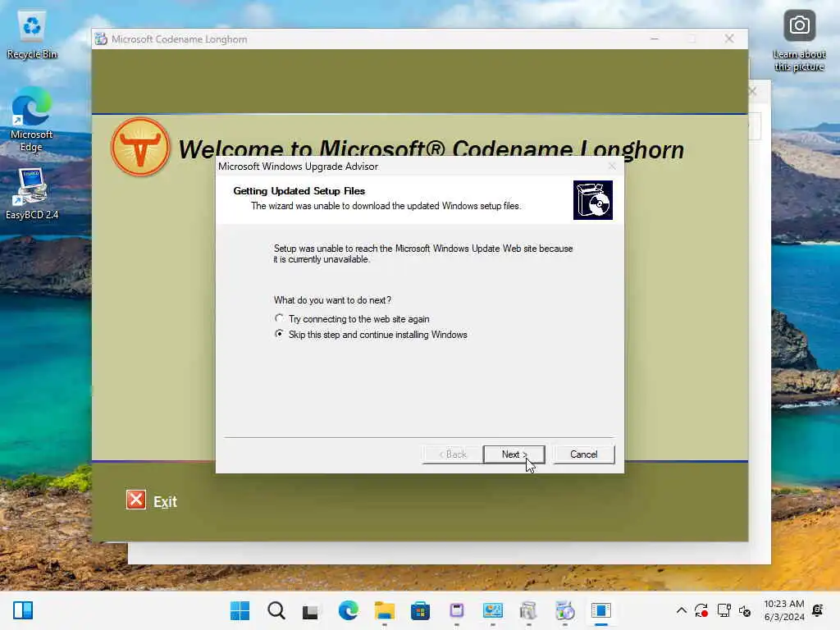Open taskbar Search

click(x=276, y=610)
